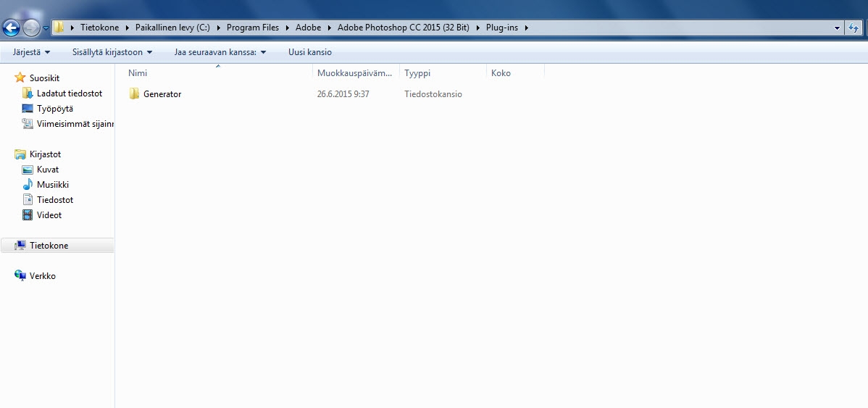Select Verkko network in sidebar
868x408 pixels.
tap(42, 276)
